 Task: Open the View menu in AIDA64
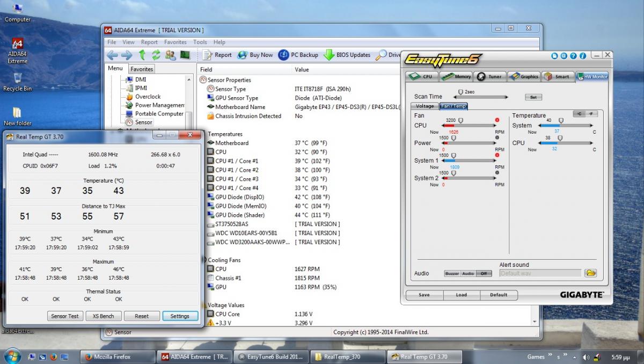(128, 42)
